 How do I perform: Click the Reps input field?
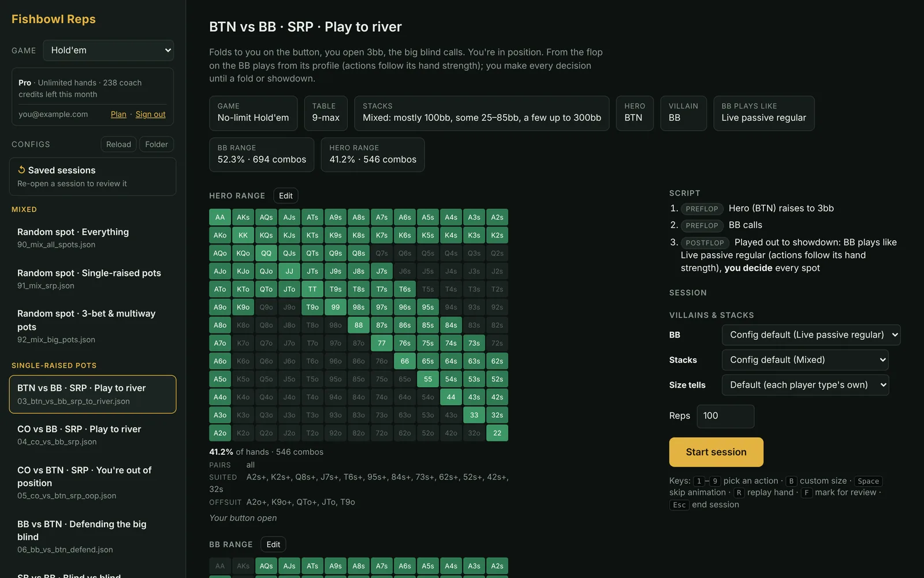[725, 416]
